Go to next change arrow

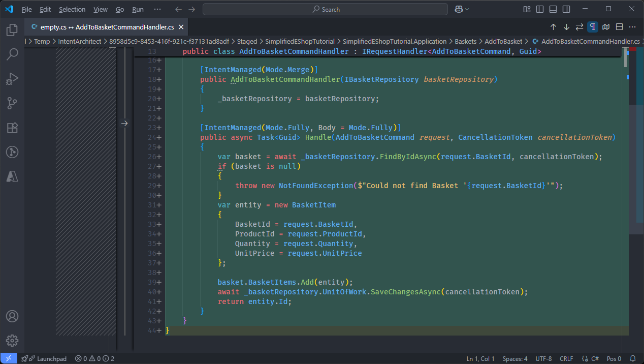coord(566,27)
